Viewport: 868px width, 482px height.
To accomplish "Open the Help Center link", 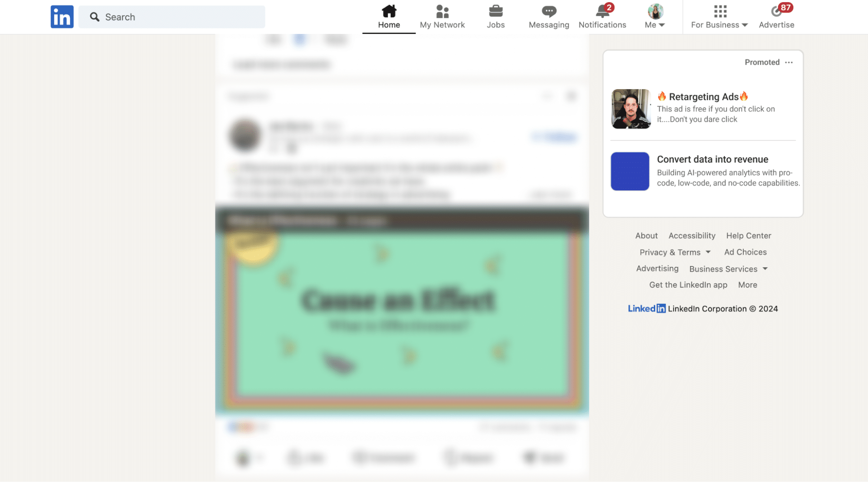I will click(x=749, y=236).
